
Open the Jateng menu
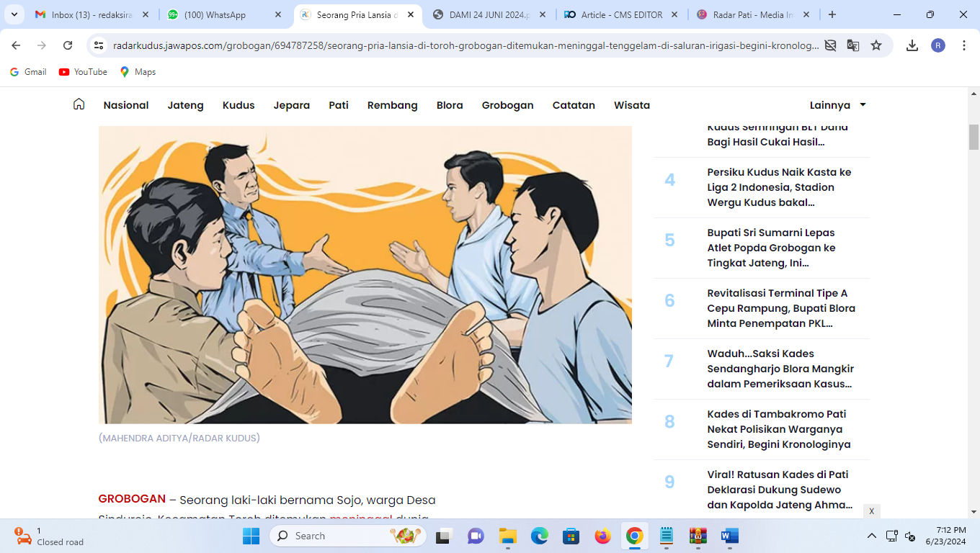click(186, 105)
